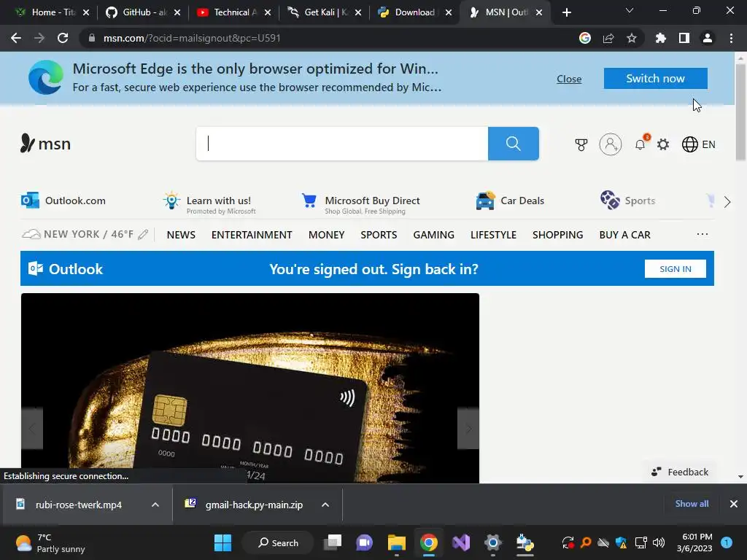
Task: Click the SIGN IN button in Outlook banner
Action: pyautogui.click(x=675, y=268)
